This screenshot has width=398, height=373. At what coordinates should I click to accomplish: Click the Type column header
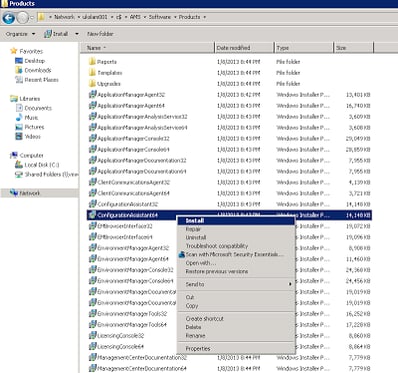304,48
